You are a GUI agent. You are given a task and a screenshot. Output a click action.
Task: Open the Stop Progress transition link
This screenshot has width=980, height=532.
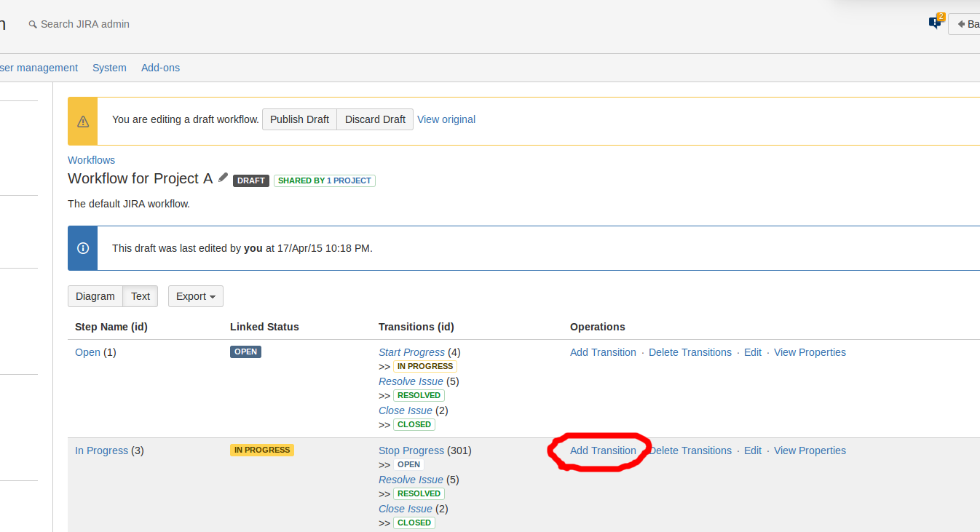point(411,450)
